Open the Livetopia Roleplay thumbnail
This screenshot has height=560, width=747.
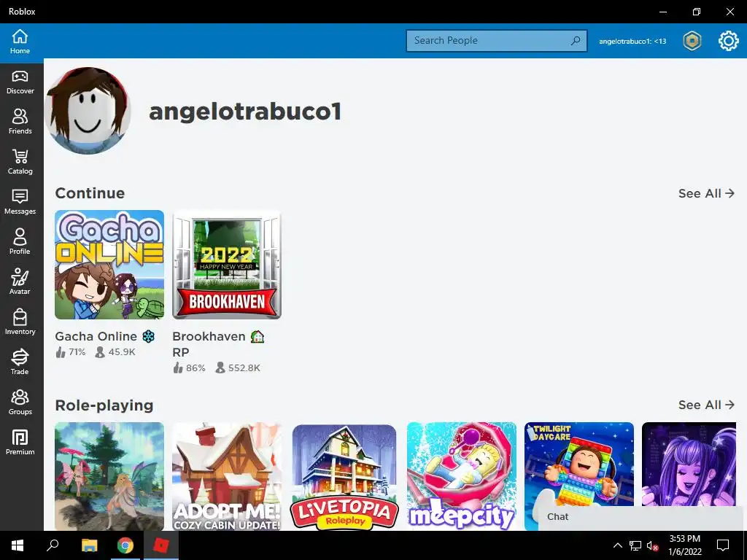(x=344, y=476)
